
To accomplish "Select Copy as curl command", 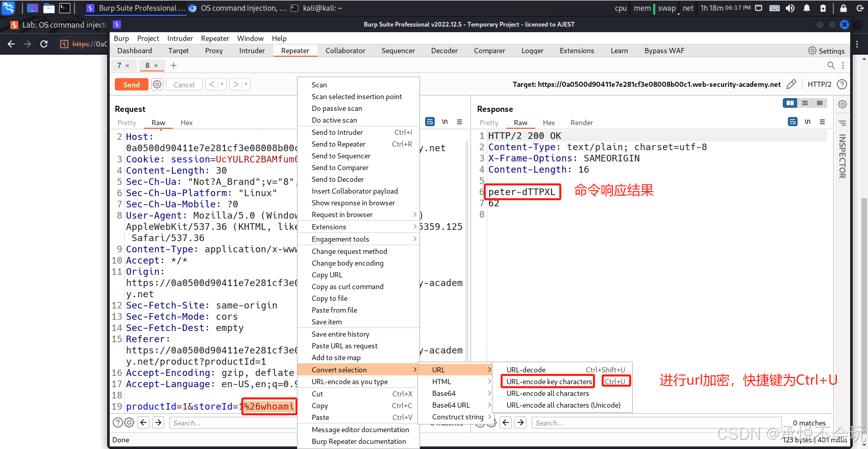I will point(358,287).
